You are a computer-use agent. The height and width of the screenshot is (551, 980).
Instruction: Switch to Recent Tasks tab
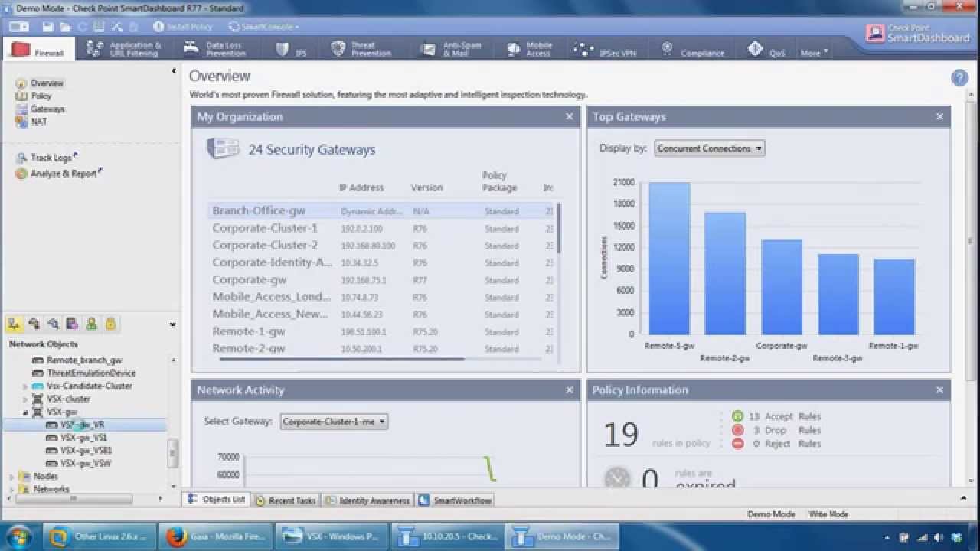pos(286,500)
